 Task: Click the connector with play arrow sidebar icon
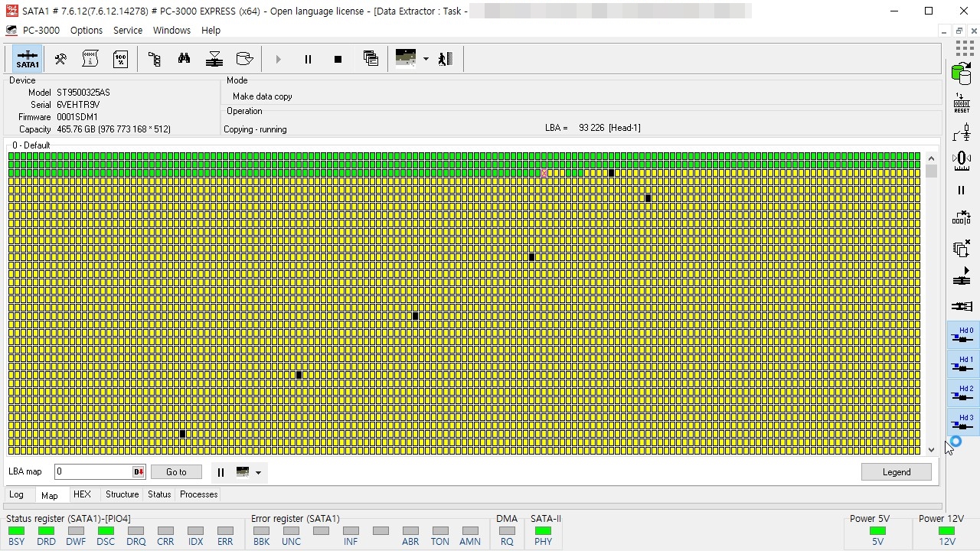tap(962, 277)
